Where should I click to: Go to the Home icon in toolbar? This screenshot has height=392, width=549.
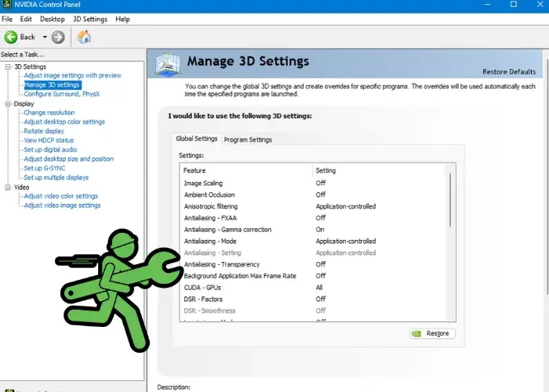coord(85,37)
